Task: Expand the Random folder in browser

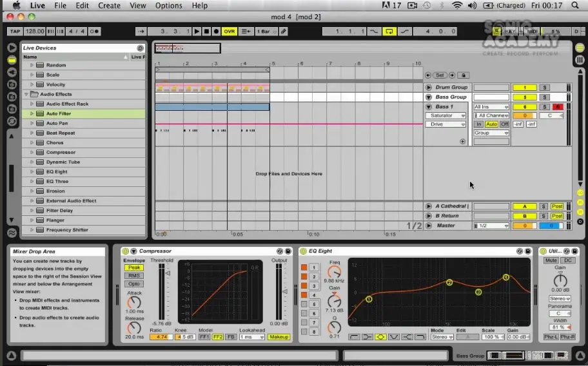Action: 32,65
